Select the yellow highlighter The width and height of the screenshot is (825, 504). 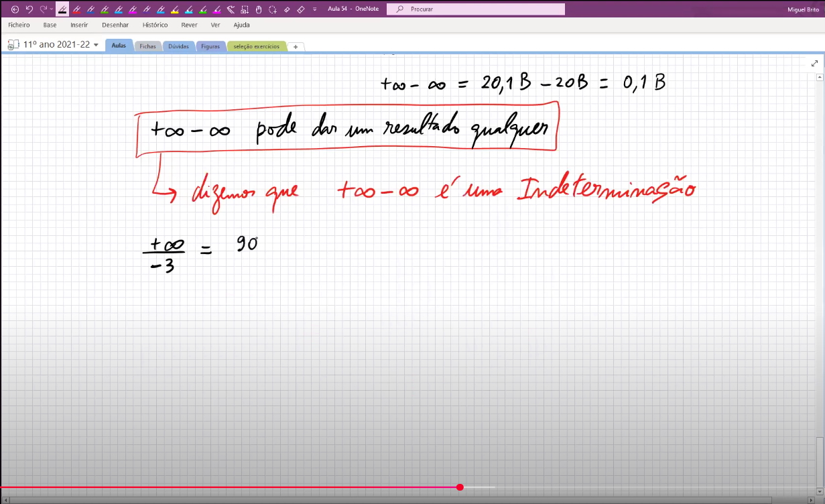[174, 9]
